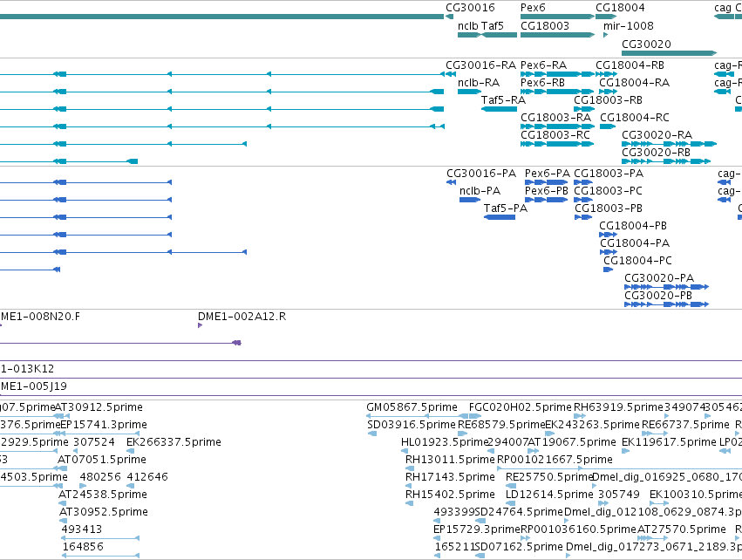Open protein CG18003-PA
The image size is (742, 560).
(609, 174)
